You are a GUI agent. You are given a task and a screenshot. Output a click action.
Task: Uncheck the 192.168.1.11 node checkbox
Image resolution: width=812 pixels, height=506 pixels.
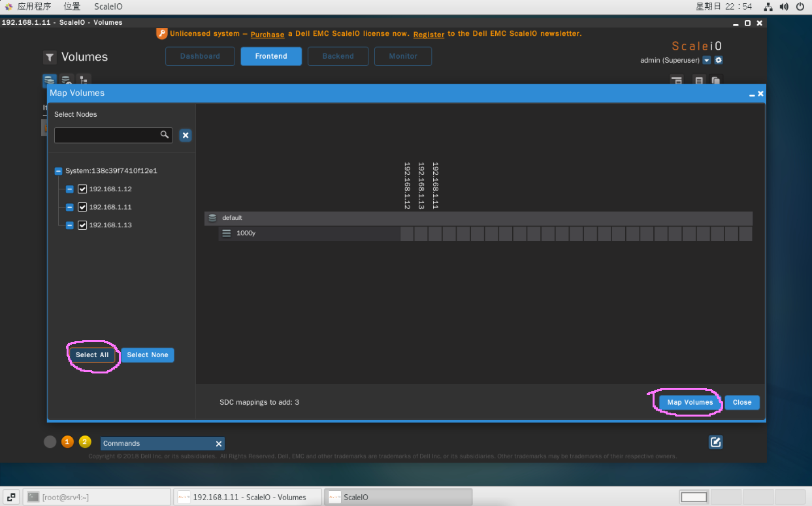point(82,207)
